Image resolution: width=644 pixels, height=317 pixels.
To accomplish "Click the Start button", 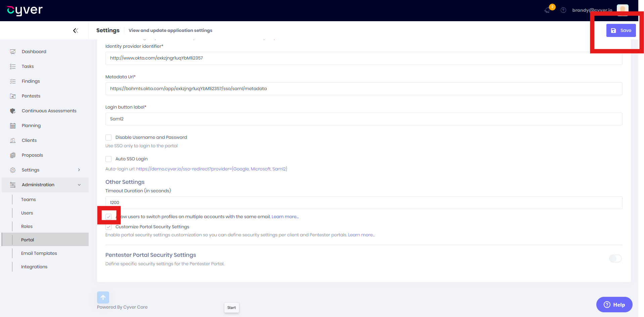I will [232, 308].
